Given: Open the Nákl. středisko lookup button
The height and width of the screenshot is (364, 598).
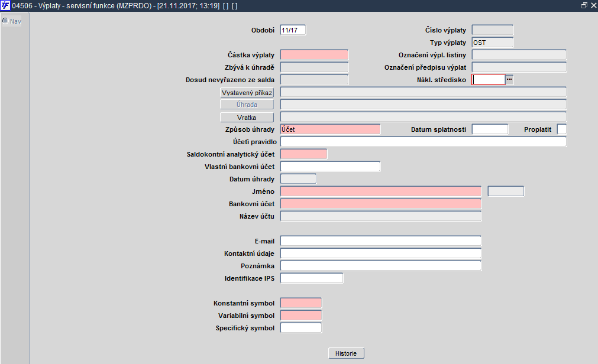Looking at the screenshot, I should click(509, 79).
